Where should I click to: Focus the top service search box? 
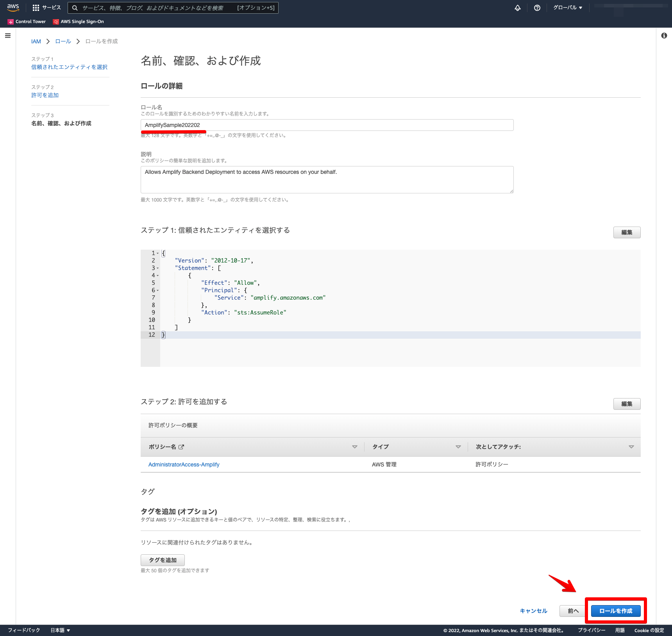click(x=173, y=8)
